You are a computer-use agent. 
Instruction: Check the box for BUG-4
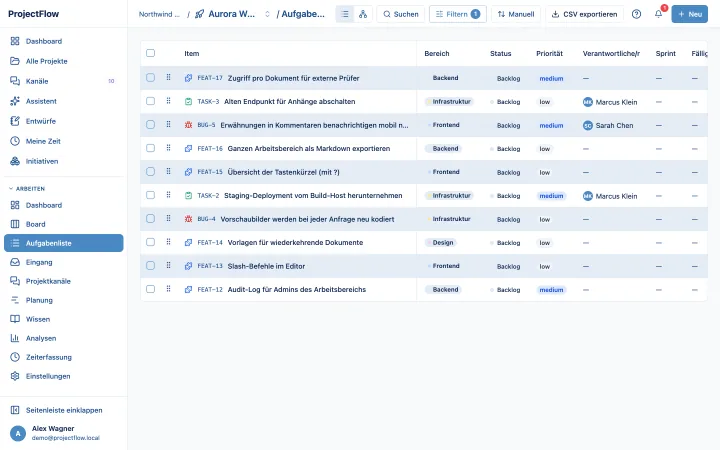[x=151, y=219]
